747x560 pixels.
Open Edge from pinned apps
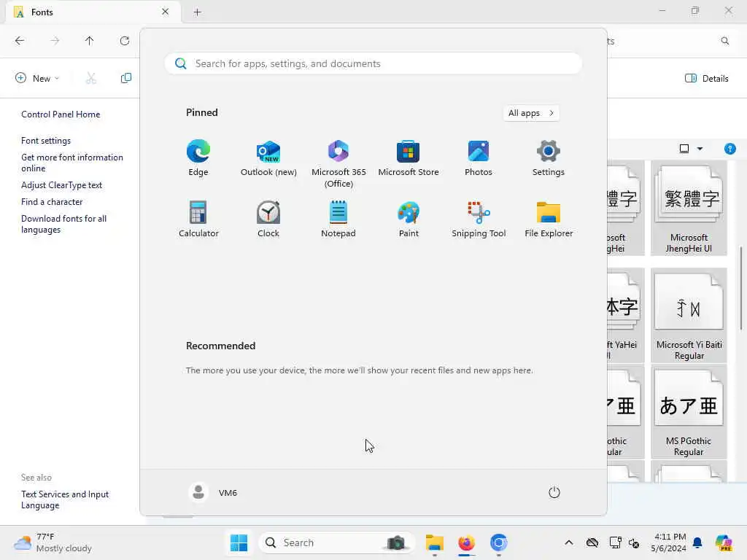(198, 158)
